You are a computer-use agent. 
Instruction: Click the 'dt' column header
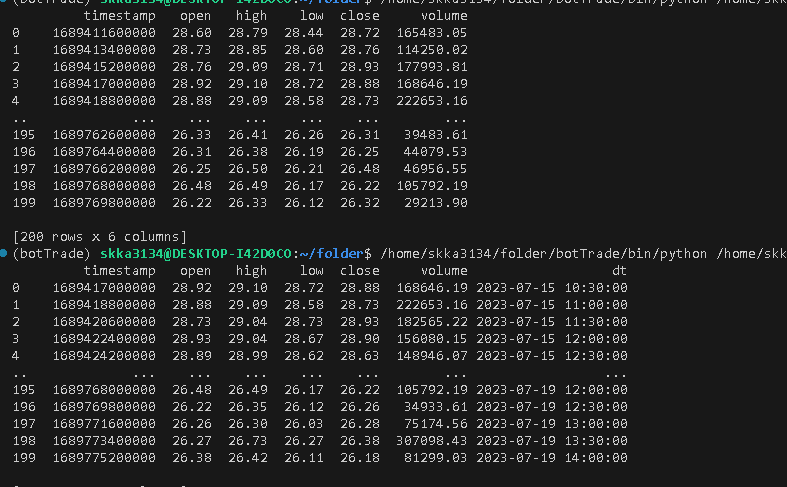pos(620,270)
